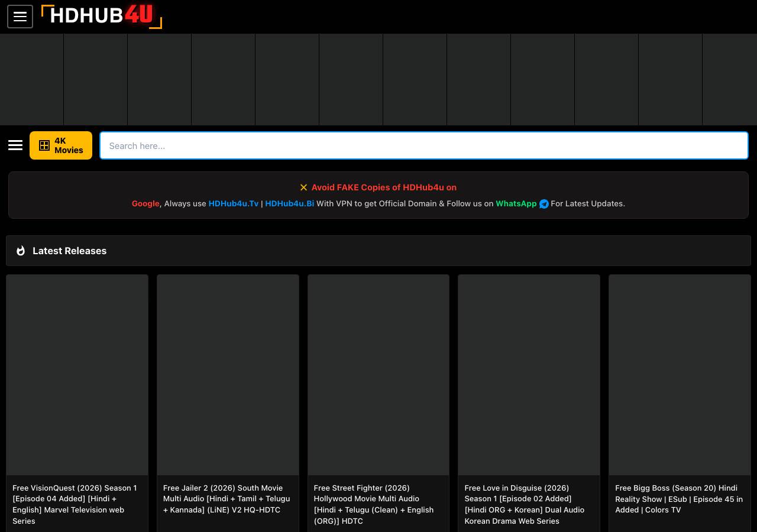Screen dimensions: 757x532
Task: Open the Bigg Boss Season 20 poster thumbnail
Action: pos(680,375)
